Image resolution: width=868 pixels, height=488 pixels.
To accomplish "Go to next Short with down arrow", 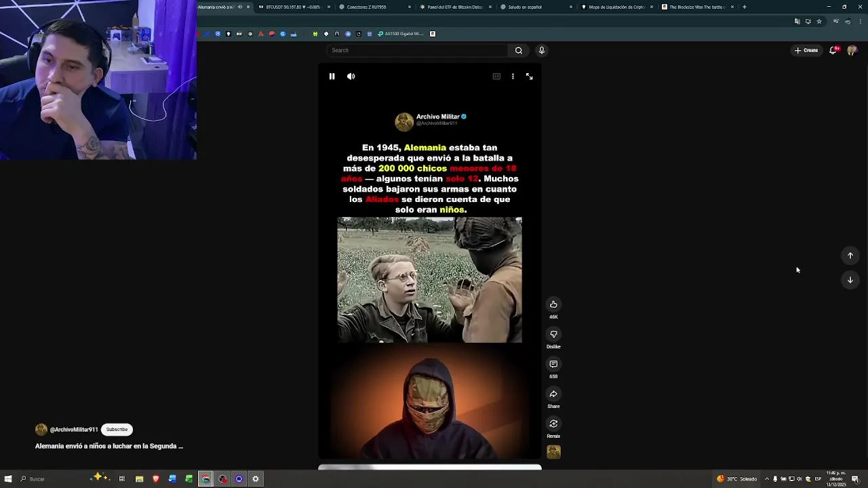I will coord(850,280).
